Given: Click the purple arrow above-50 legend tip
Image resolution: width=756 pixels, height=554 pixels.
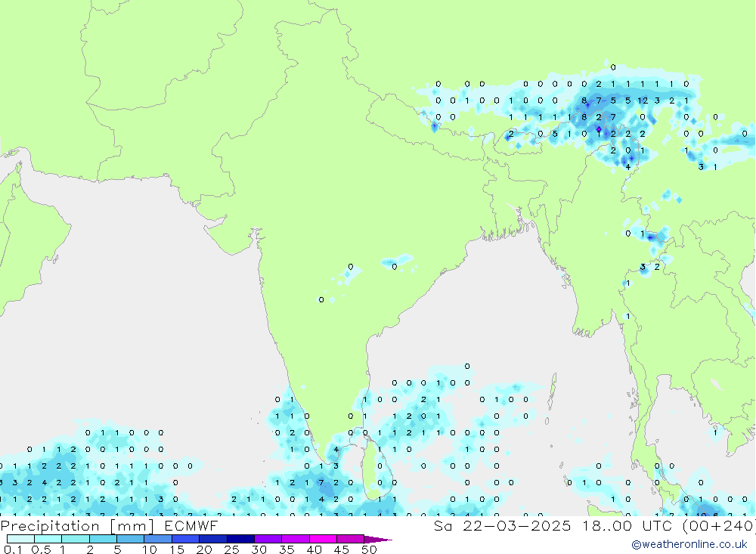Looking at the screenshot, I should tap(377, 540).
